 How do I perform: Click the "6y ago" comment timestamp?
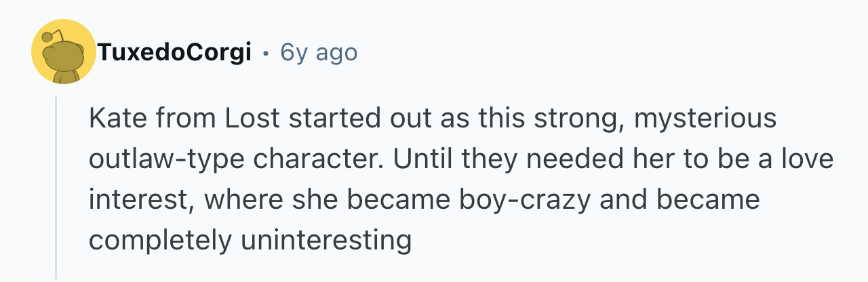[318, 52]
